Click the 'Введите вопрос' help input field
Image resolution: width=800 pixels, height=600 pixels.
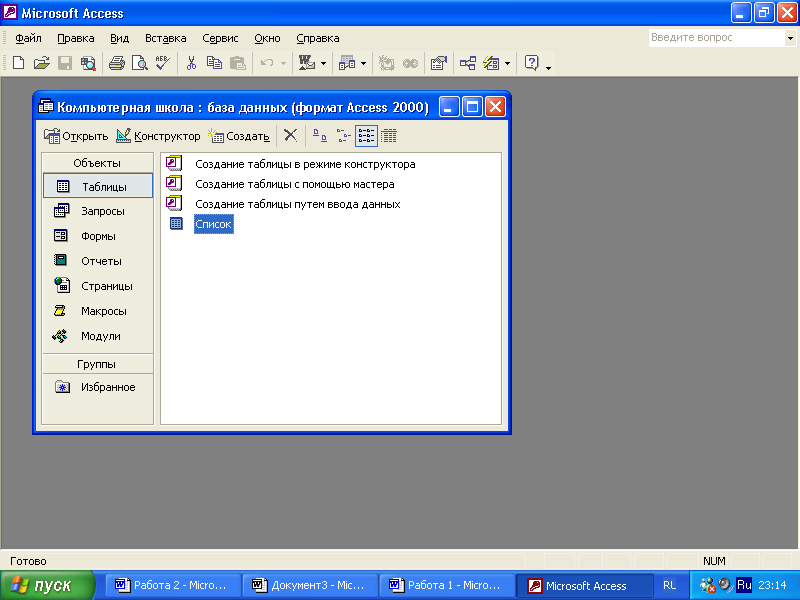pos(716,38)
